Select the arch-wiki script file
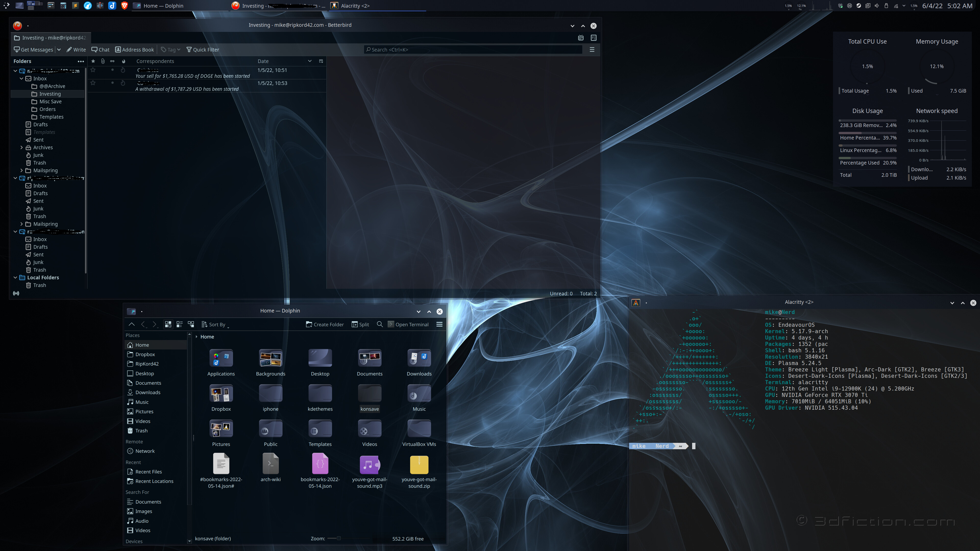The image size is (980, 551). [271, 468]
